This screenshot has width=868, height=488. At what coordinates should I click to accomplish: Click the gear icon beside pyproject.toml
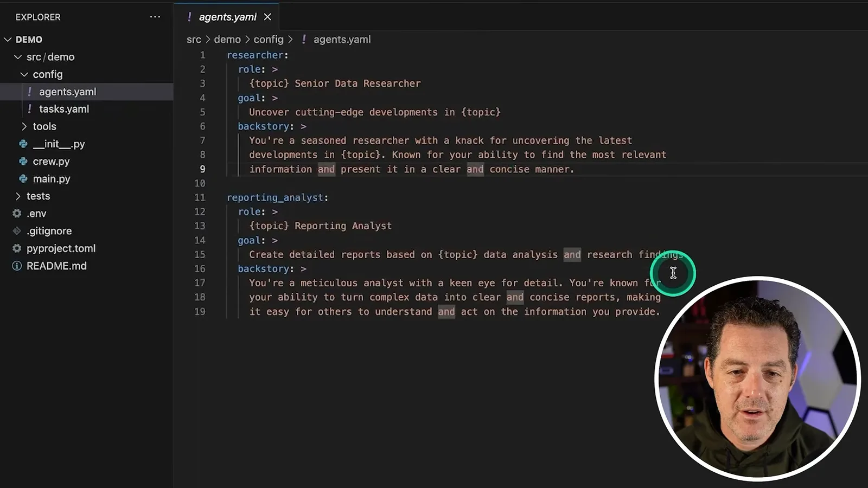pos(17,248)
